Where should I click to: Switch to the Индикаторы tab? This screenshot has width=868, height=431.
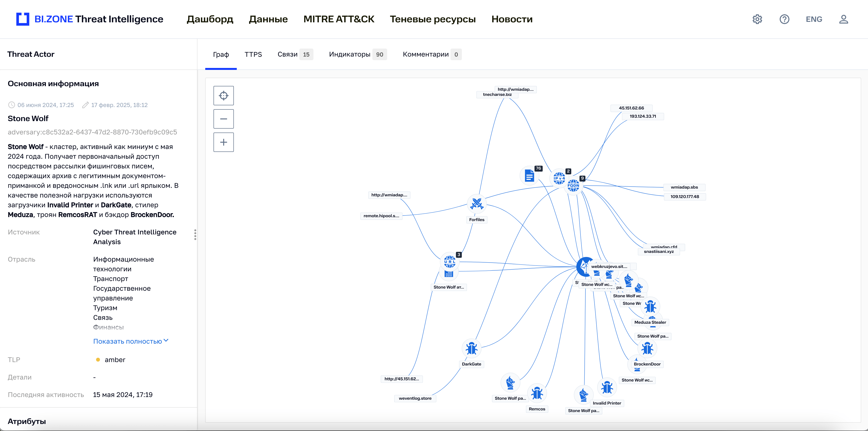tap(349, 55)
